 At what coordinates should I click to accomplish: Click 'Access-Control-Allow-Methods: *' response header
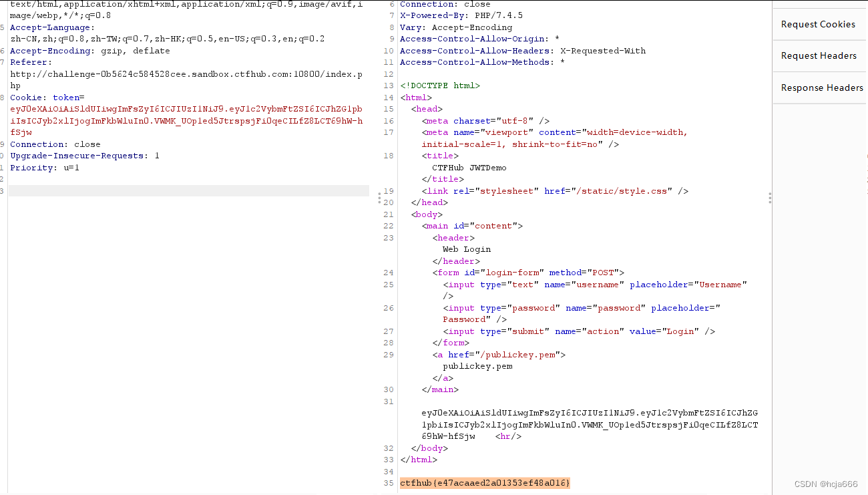(483, 62)
